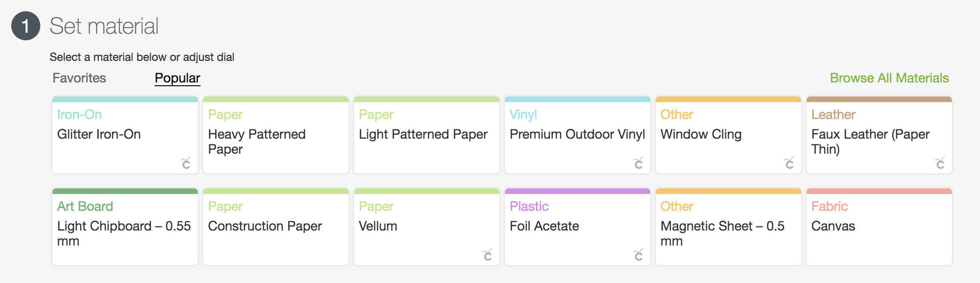The width and height of the screenshot is (980, 283).
Task: Open Browse All Materials link
Action: click(x=889, y=78)
